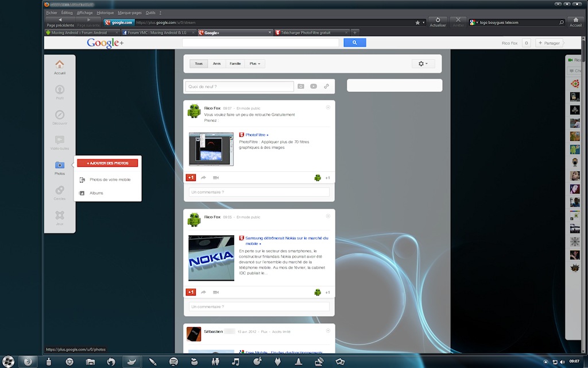Start a hangout from the PhotoFiltre post
588x368 pixels.
(x=216, y=178)
